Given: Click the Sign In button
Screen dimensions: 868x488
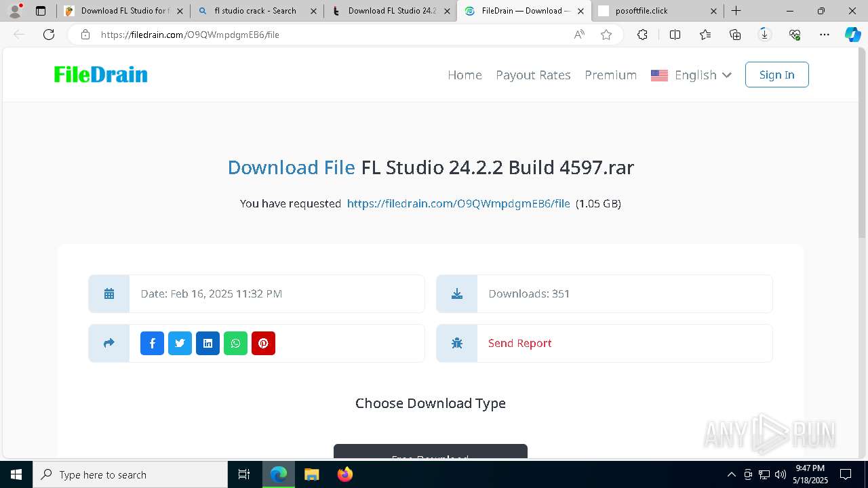Looking at the screenshot, I should pos(776,75).
